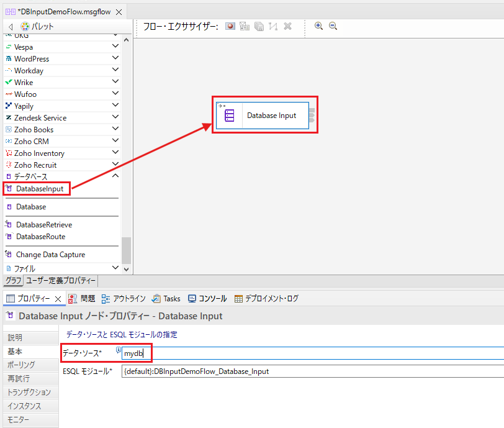The image size is (504, 428).
Task: Click the zoom in magnifier icon
Action: click(x=318, y=26)
